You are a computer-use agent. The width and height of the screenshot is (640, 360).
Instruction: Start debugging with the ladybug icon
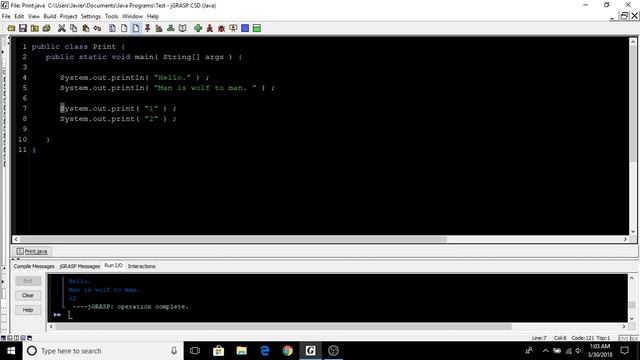[x=221, y=28]
